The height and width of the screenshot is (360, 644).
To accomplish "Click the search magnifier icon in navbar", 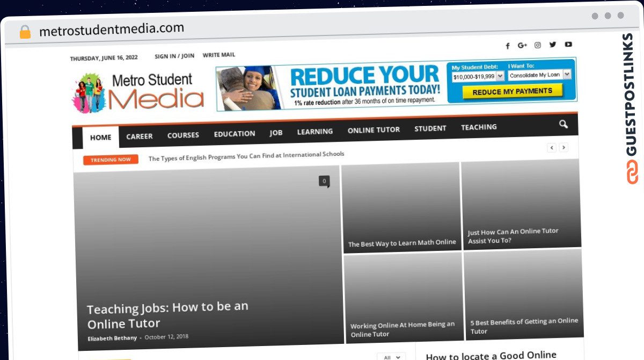I will [x=563, y=125].
